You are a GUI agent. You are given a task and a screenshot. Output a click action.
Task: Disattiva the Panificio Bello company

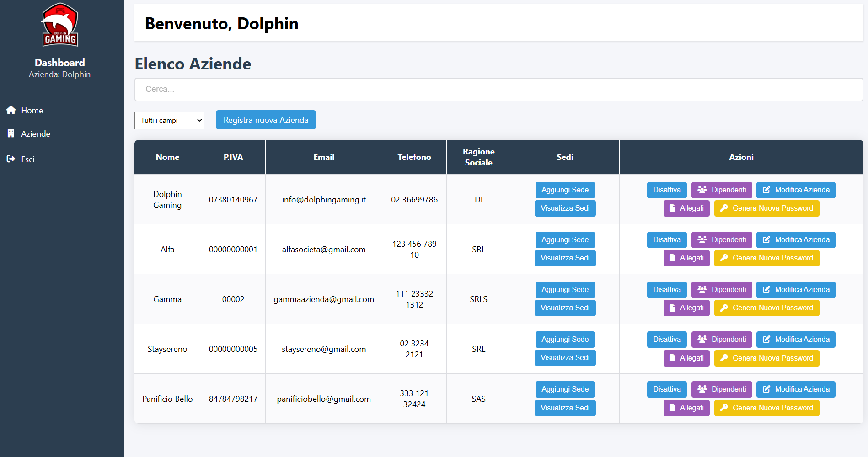coord(666,389)
